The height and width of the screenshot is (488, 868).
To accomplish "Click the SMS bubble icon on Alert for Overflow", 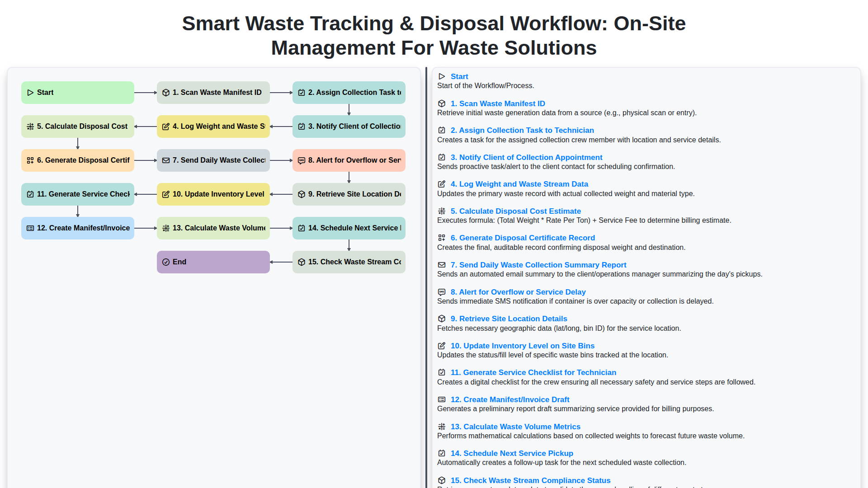I will tap(301, 160).
